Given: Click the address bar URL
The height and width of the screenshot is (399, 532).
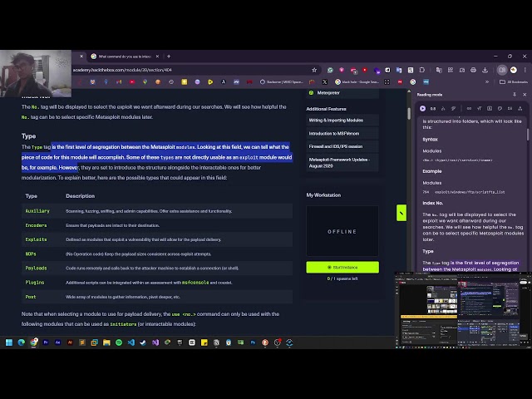Looking at the screenshot, I should pos(122,70).
